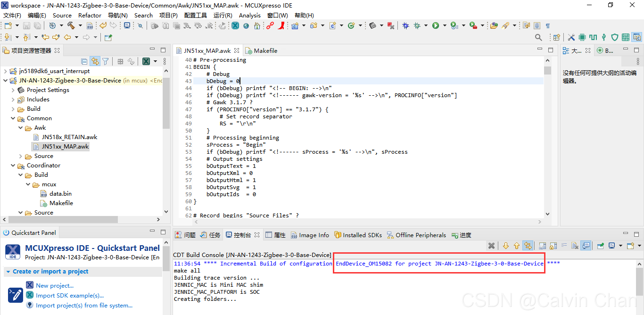The width and height of the screenshot is (644, 315).
Task: Click the home icon in main toolbar
Action: tap(257, 25)
